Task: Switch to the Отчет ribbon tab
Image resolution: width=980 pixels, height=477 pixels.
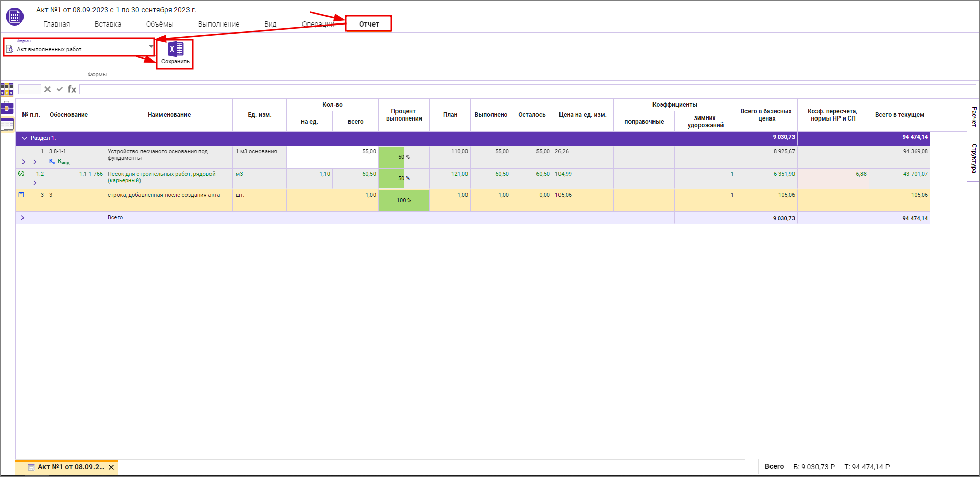Action: 368,24
